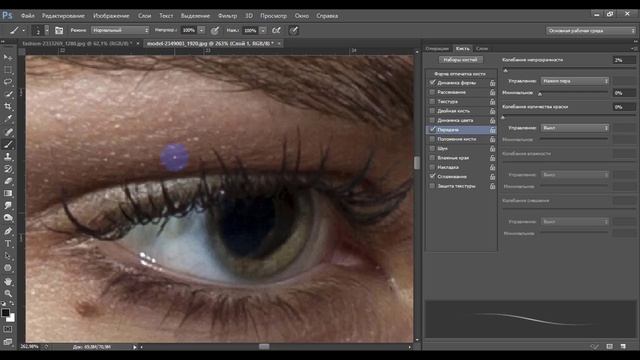Open flow (Наж.) slider arrow

pos(263,30)
